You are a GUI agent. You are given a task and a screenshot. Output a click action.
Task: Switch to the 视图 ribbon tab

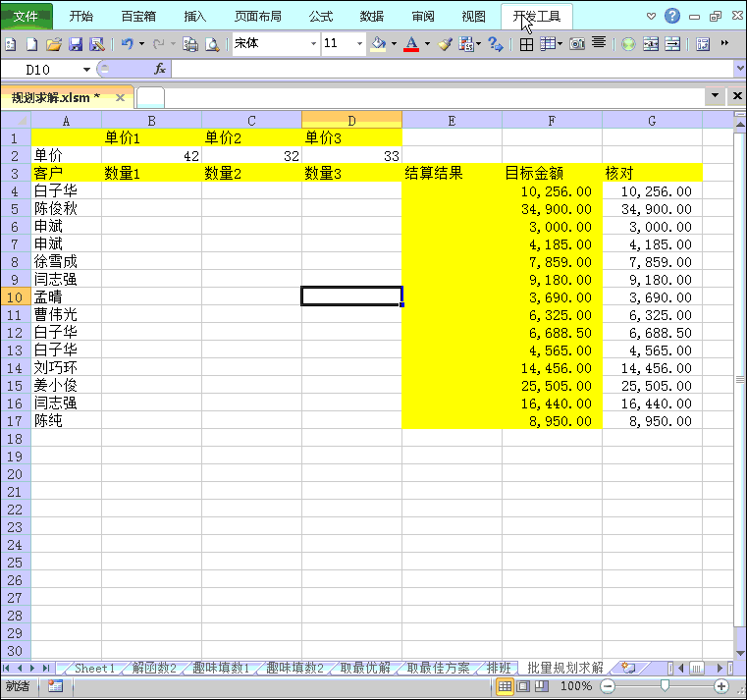pyautogui.click(x=473, y=17)
